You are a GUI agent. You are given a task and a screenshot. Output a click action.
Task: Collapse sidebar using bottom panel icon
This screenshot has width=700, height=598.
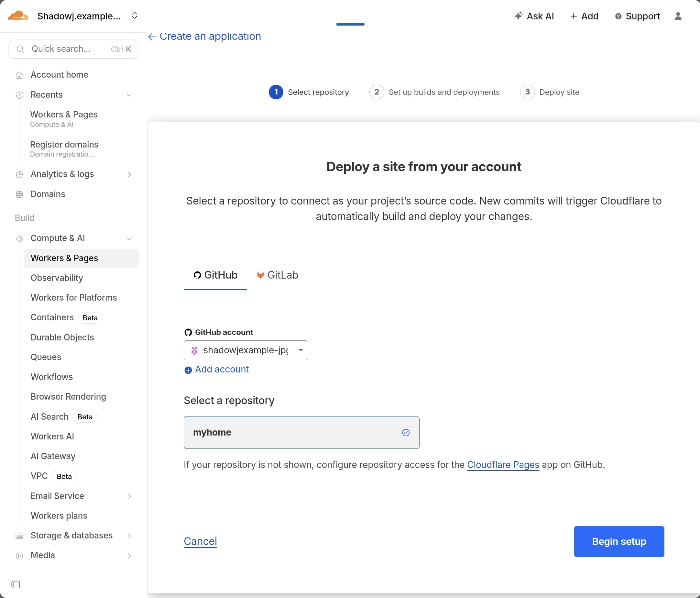(x=16, y=584)
